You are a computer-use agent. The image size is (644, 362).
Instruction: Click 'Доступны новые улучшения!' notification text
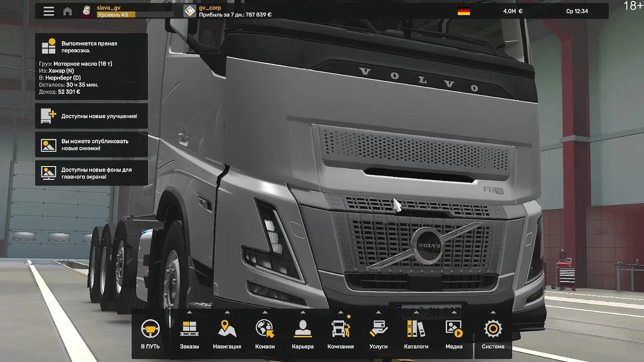click(x=99, y=116)
